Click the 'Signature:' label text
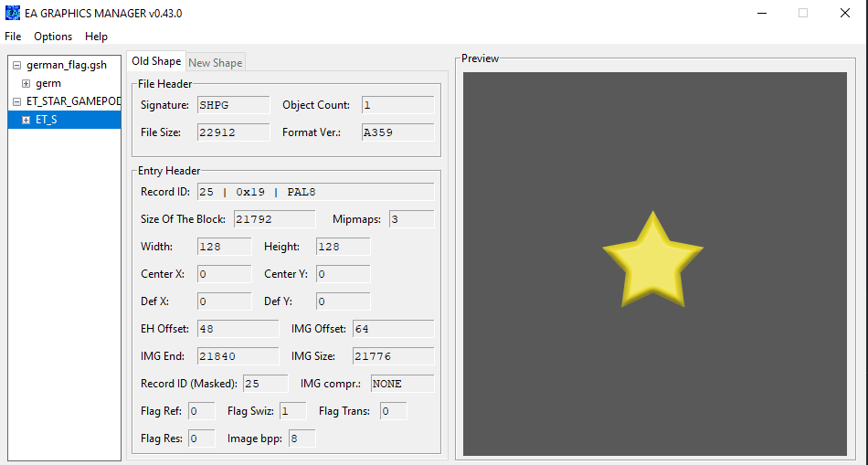868x465 pixels. 165,105
